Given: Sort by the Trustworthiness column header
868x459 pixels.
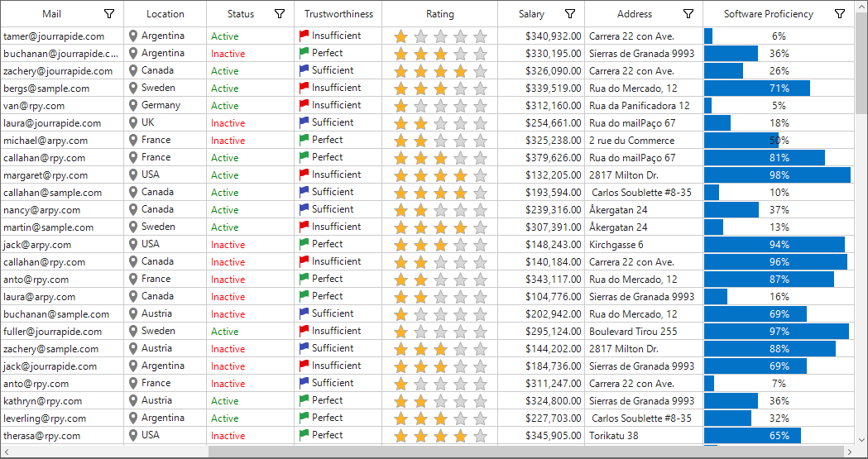Looking at the screenshot, I should [338, 14].
